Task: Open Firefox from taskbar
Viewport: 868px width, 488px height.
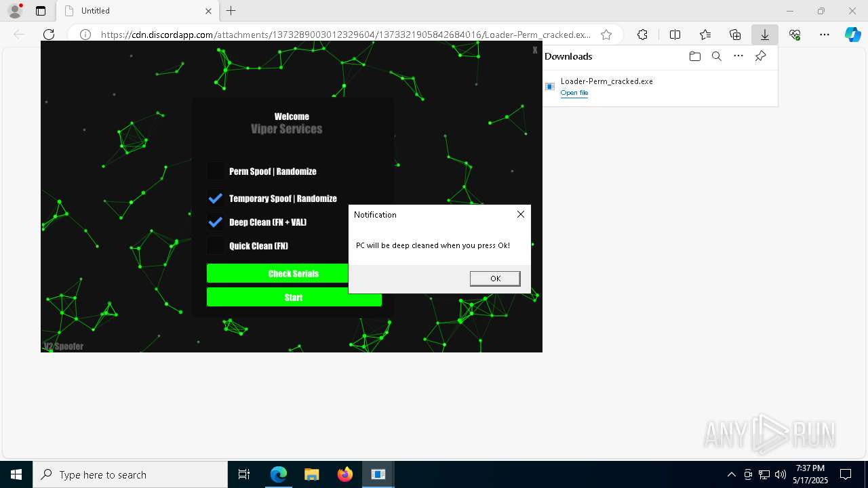Action: tap(344, 474)
